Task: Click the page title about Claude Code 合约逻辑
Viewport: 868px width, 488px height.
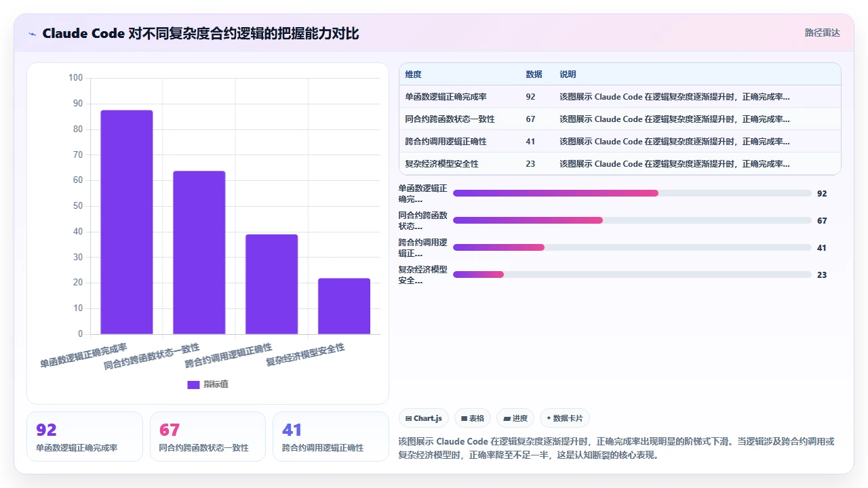Action: click(201, 33)
